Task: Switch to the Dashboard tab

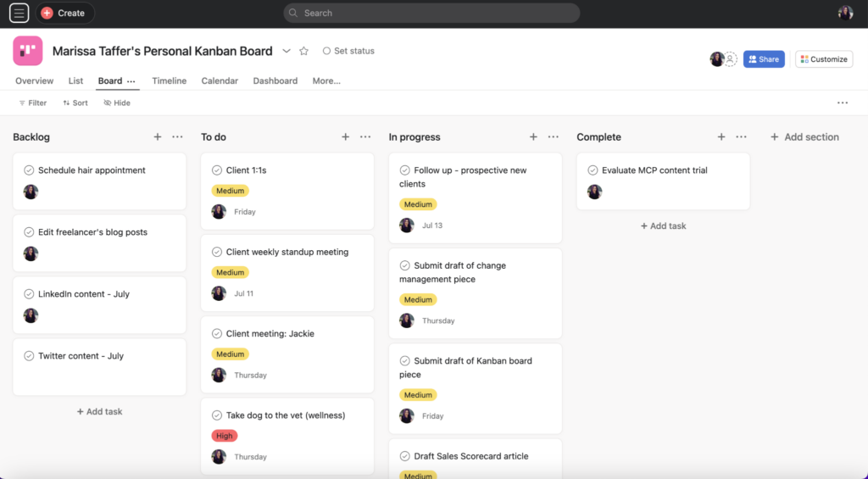Action: (x=275, y=81)
